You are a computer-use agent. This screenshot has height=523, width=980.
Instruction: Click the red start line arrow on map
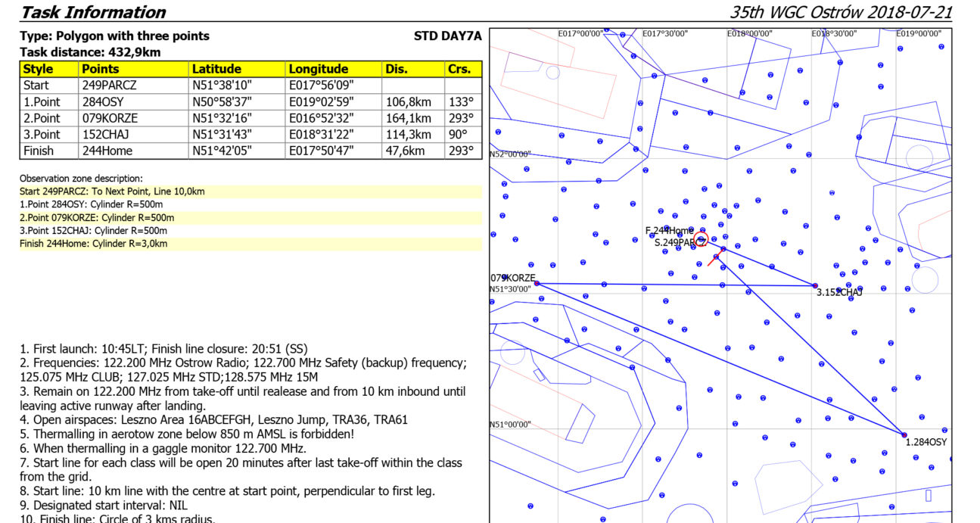714,260
